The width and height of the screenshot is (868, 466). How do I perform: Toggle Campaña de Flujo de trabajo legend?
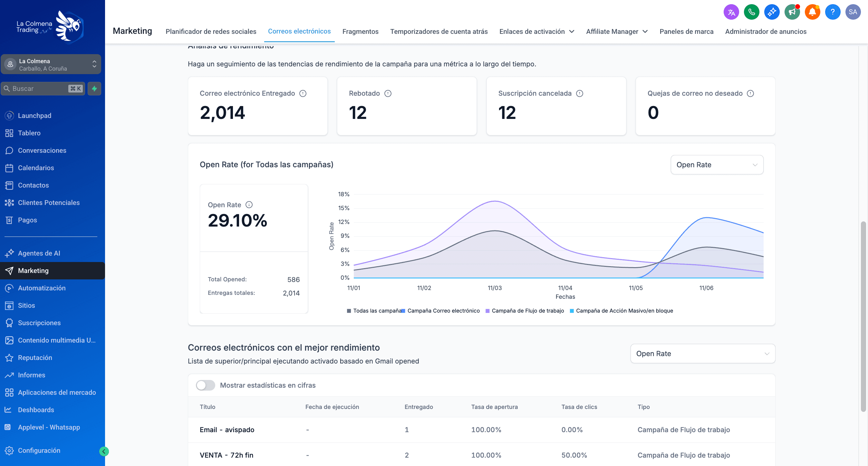(x=527, y=311)
